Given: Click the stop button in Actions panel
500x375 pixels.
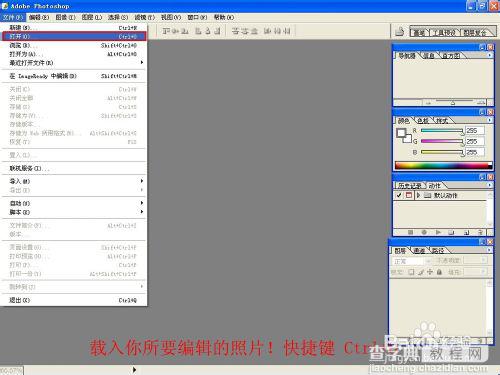Looking at the screenshot, I should click(410, 232).
